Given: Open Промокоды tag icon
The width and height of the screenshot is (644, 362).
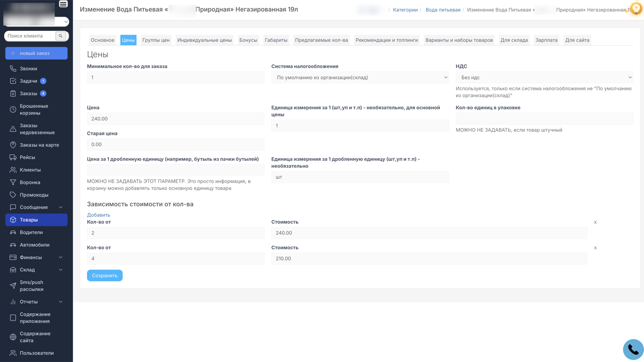Looking at the screenshot, I should pyautogui.click(x=13, y=195).
